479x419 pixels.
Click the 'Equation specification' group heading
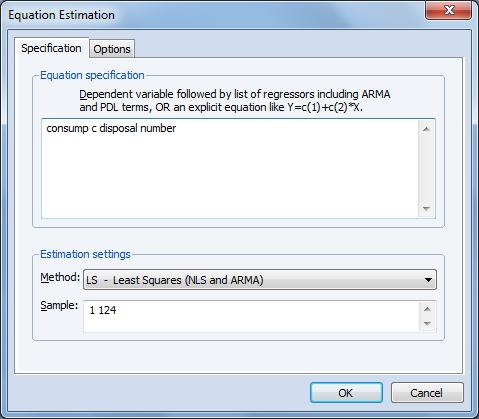(x=92, y=75)
